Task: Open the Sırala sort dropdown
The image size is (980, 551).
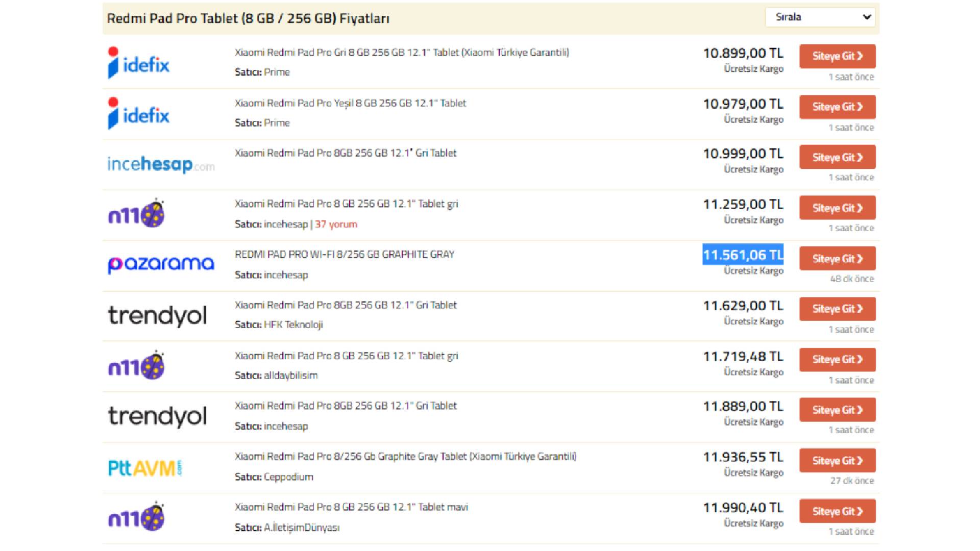Action: [820, 17]
